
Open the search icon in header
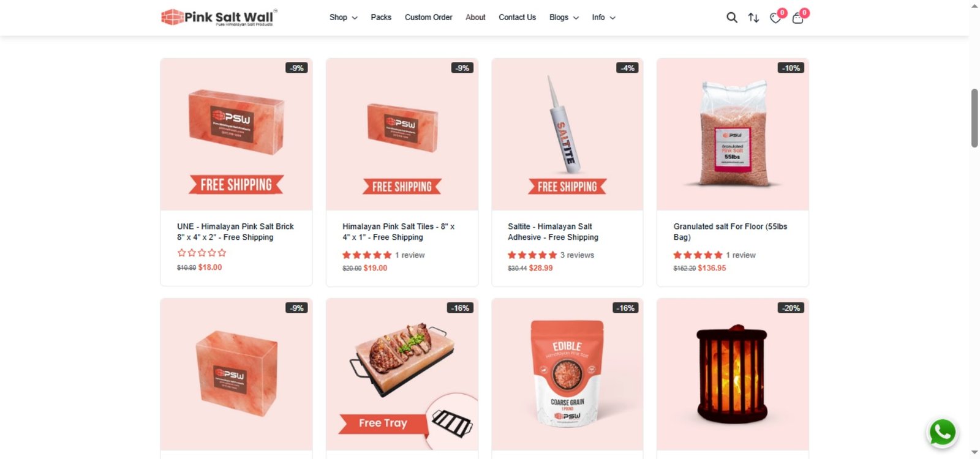[731, 18]
